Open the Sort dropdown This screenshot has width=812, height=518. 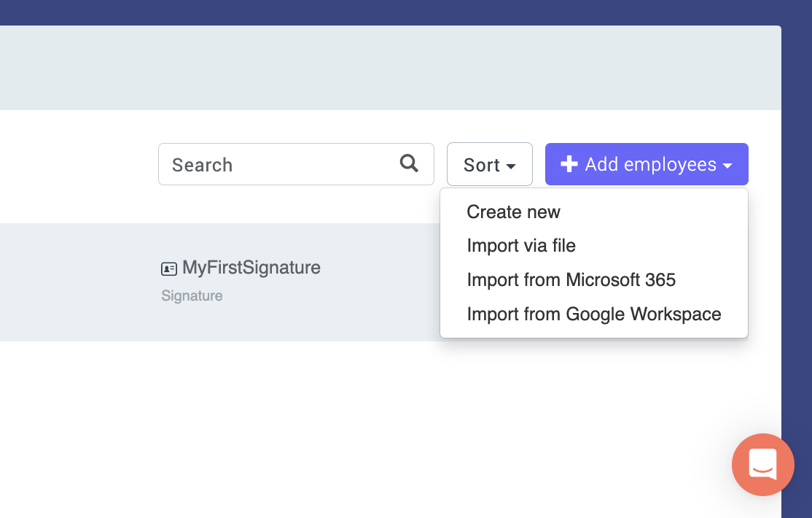(x=489, y=164)
